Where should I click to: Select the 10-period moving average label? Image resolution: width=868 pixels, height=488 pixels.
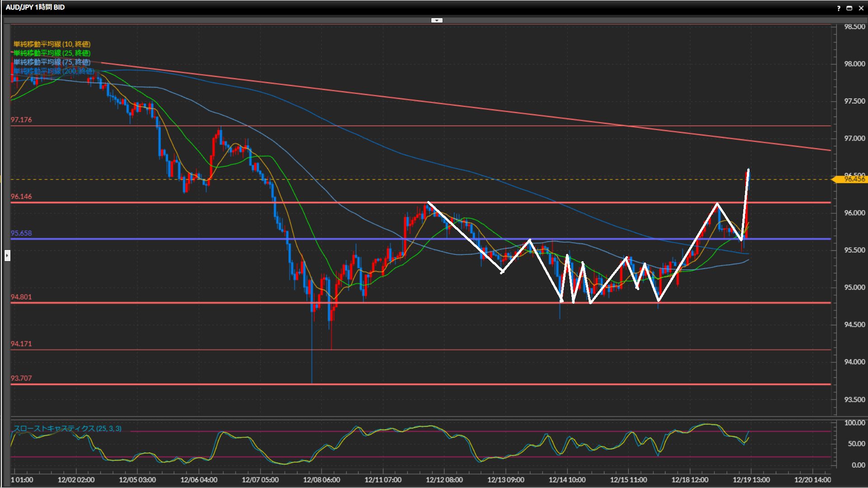click(x=52, y=44)
